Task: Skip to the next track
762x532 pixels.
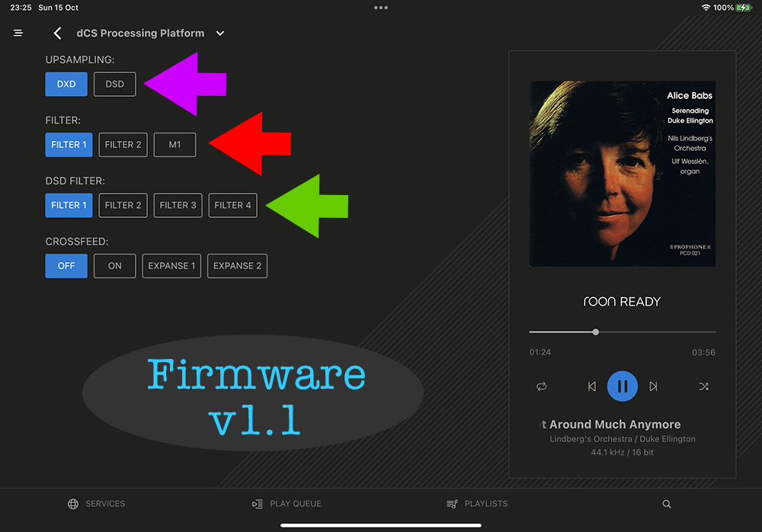Action: [x=653, y=386]
